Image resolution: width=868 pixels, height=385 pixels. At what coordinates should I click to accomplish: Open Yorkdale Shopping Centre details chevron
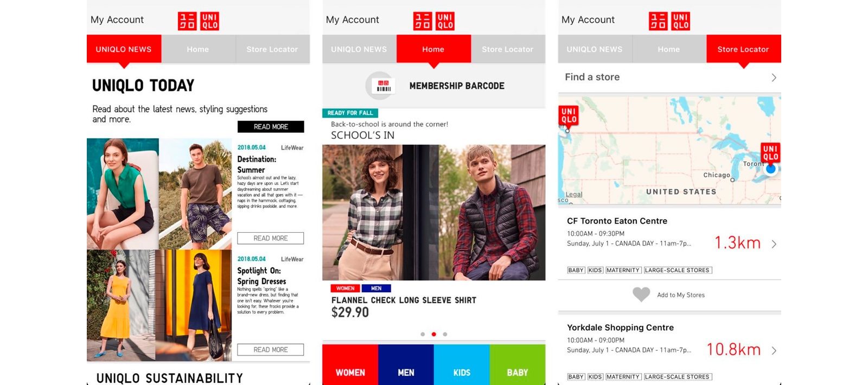coord(774,351)
